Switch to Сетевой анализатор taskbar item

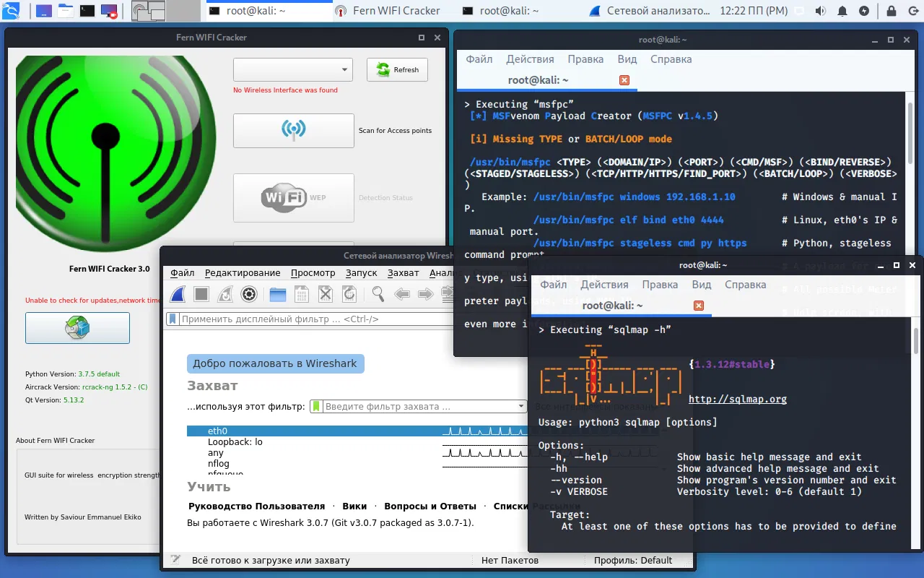(x=650, y=11)
